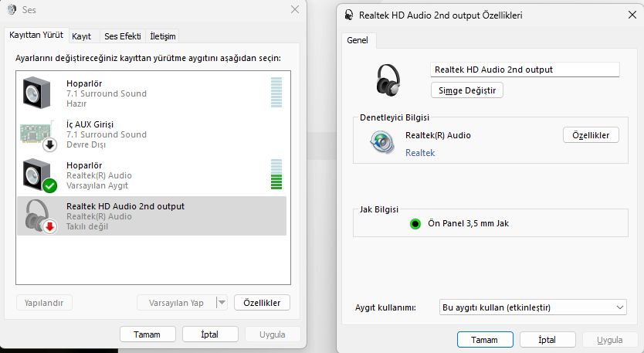Click the Realtek(R) Audio controller speaker icon
Viewport: 644px width, 353px height.
tap(381, 142)
